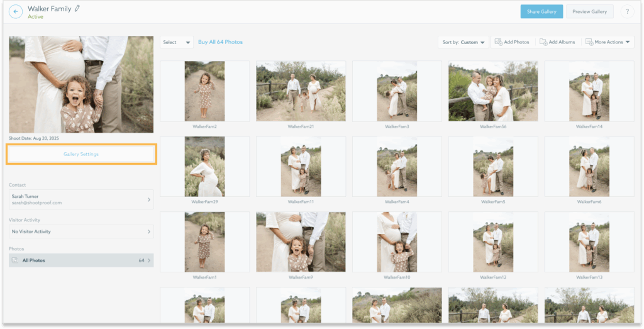This screenshot has height=329, width=644.
Task: Expand the Sarah Turner contact chevron
Action: [x=148, y=199]
